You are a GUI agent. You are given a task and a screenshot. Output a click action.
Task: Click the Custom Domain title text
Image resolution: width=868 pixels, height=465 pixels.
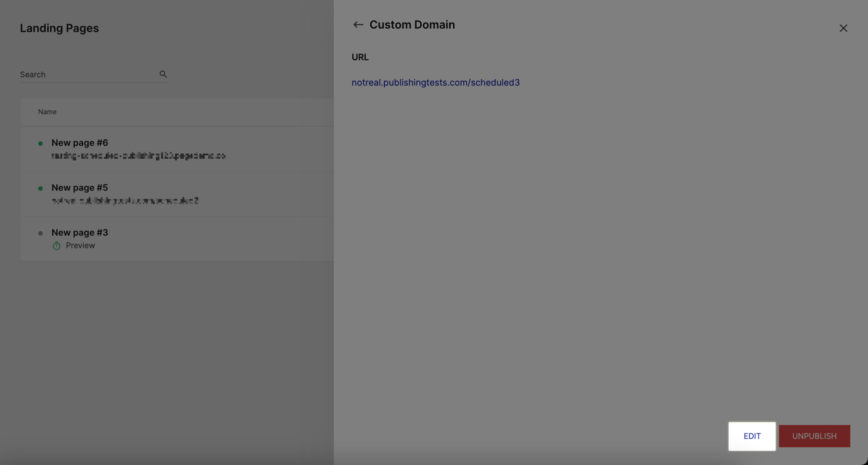412,25
